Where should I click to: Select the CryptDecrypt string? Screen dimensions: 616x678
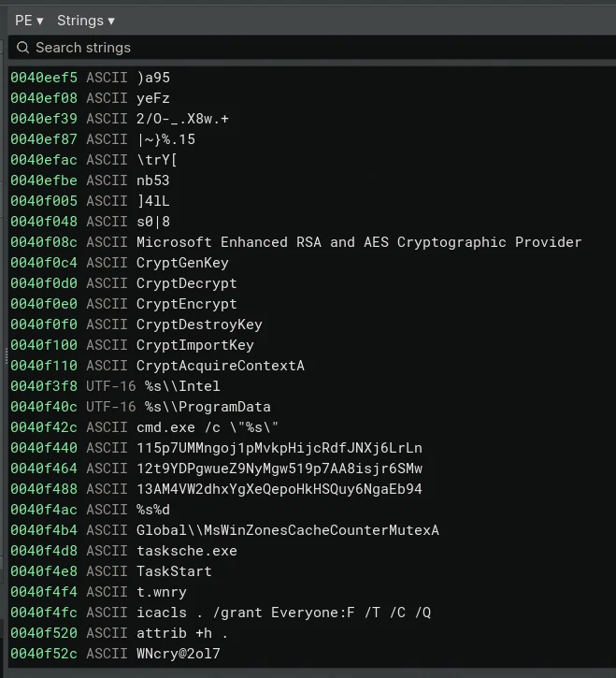tap(187, 283)
